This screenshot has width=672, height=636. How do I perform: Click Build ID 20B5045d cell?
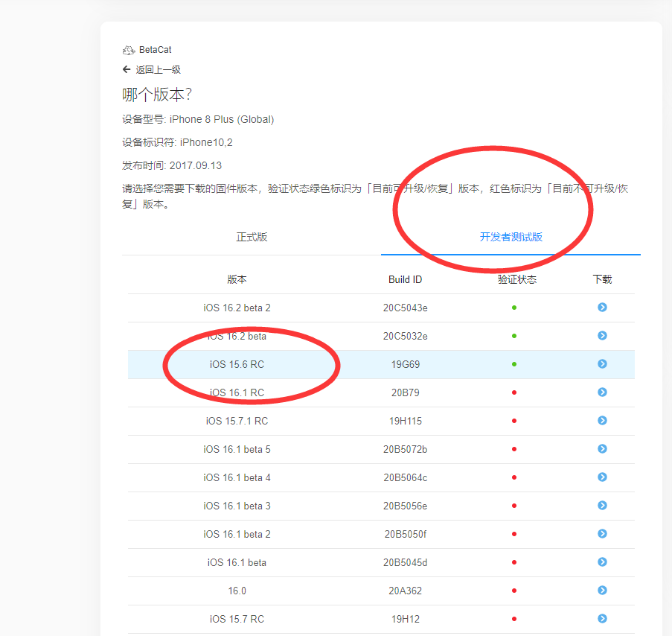(405, 562)
